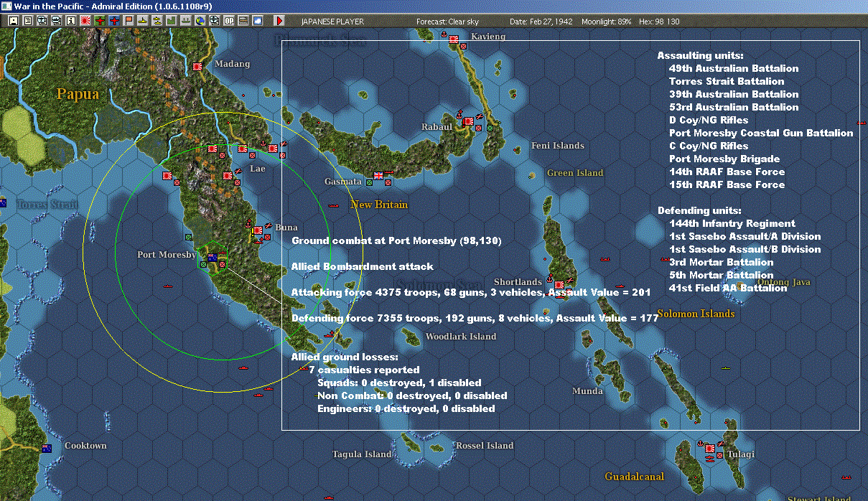Click the 'New Britain' map label

point(379,205)
